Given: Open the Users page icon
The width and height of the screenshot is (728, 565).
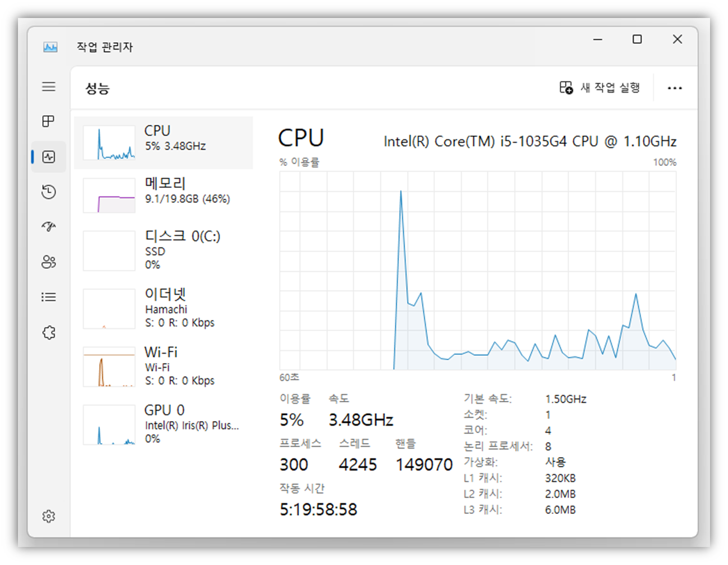Looking at the screenshot, I should point(49,262).
